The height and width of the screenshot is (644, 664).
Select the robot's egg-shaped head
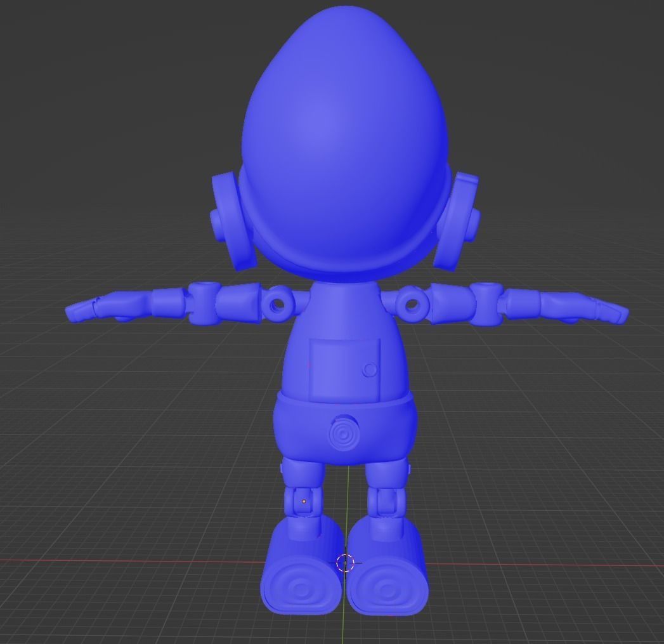click(x=344, y=142)
